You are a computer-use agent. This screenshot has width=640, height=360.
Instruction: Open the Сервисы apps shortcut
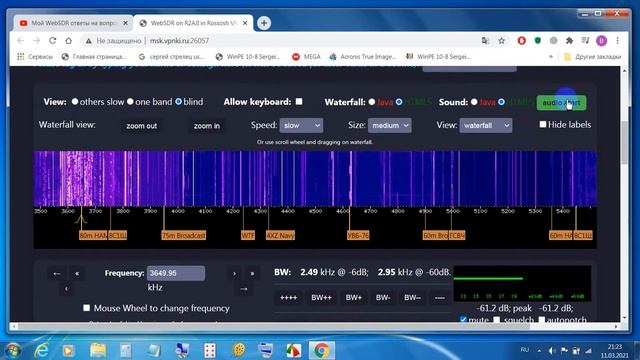pyautogui.click(x=35, y=57)
